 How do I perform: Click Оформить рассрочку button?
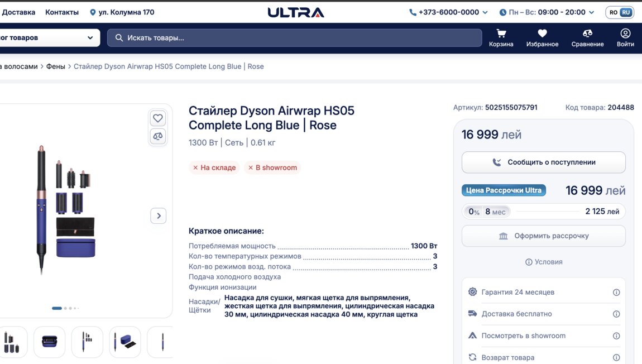tap(543, 236)
